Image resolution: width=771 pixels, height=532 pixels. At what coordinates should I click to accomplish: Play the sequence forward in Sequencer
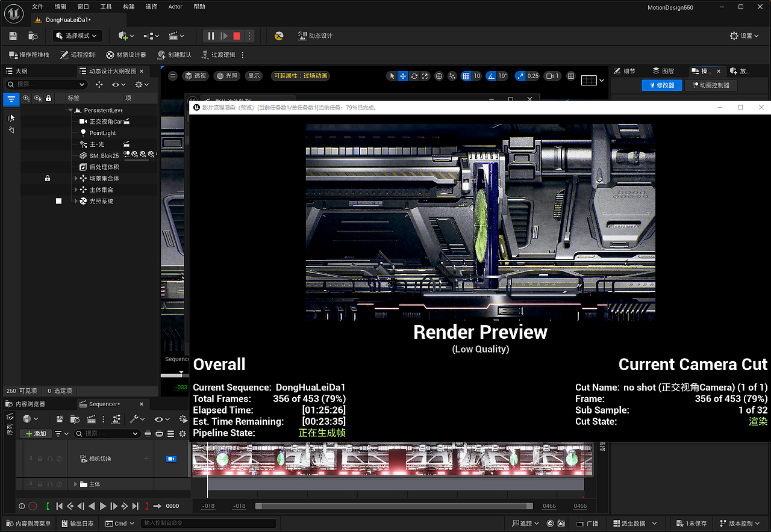(102, 506)
